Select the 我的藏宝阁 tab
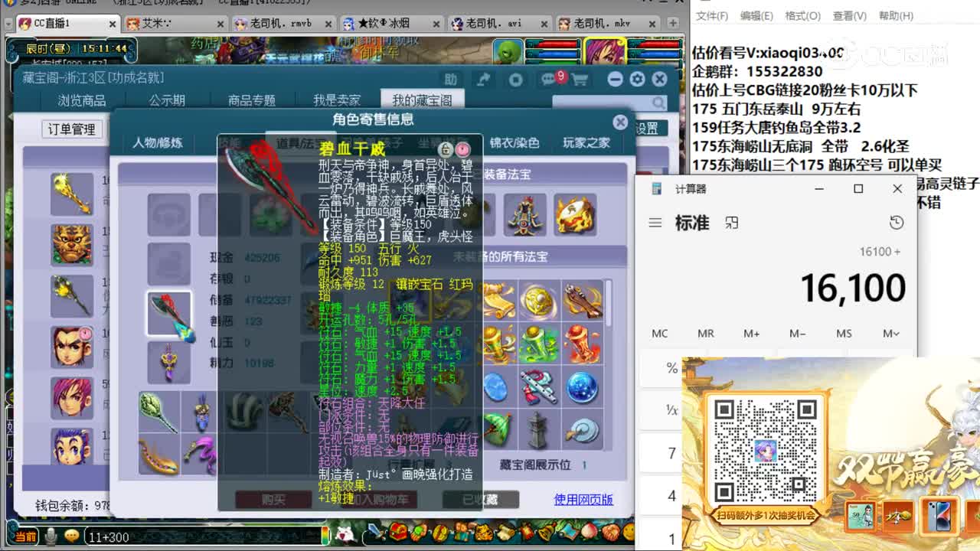Viewport: 980px width, 551px height. [422, 100]
